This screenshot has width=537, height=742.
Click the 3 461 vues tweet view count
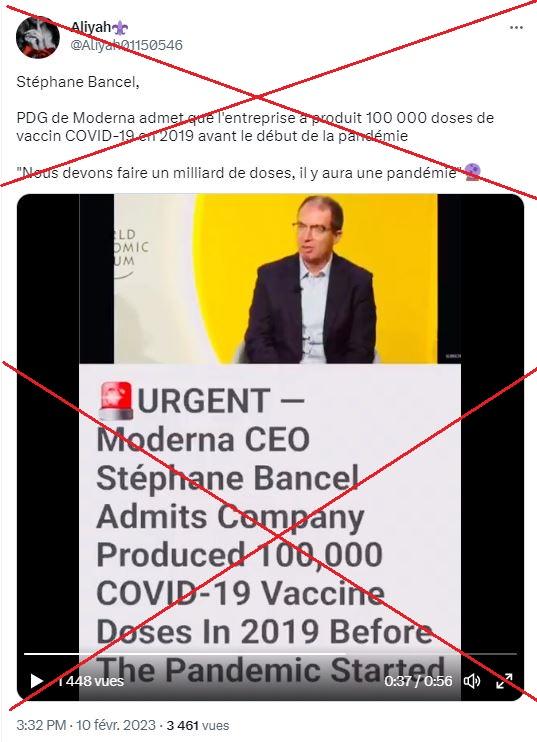(198, 725)
